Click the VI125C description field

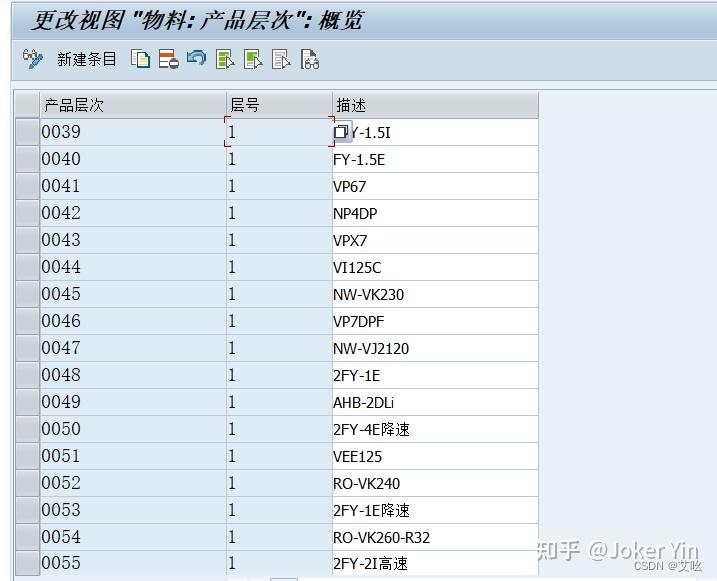435,267
